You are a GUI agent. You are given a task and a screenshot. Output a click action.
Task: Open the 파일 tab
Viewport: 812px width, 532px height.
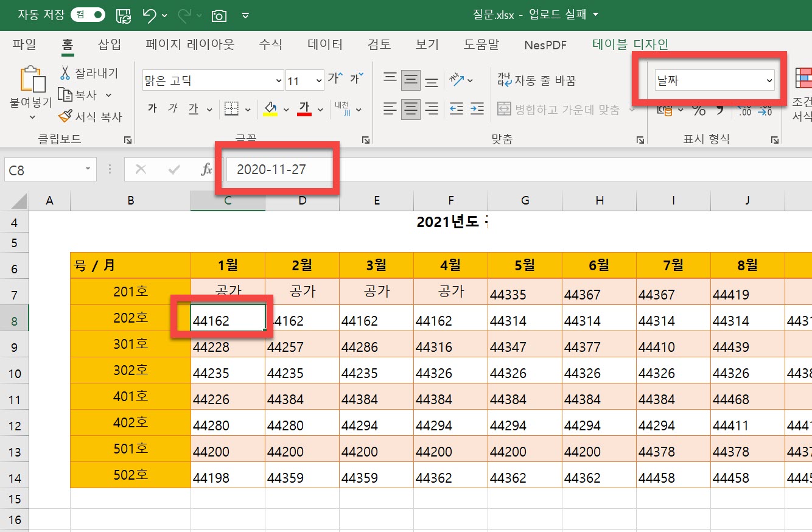(24, 44)
